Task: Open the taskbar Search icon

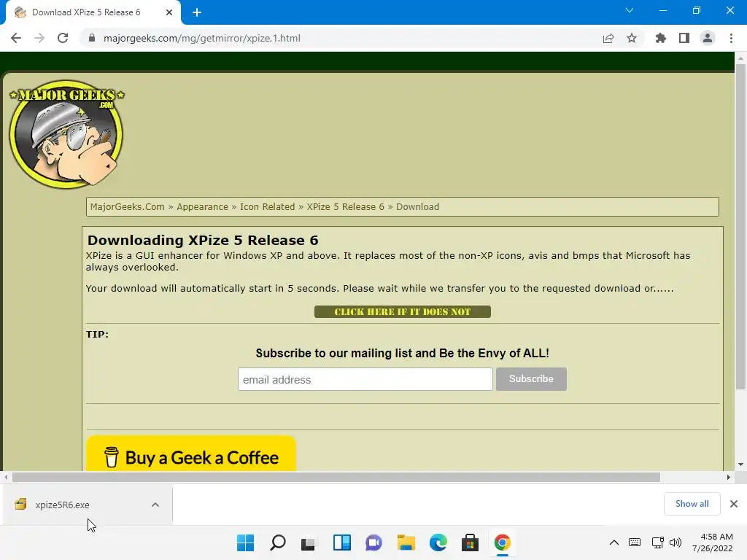Action: 278,542
